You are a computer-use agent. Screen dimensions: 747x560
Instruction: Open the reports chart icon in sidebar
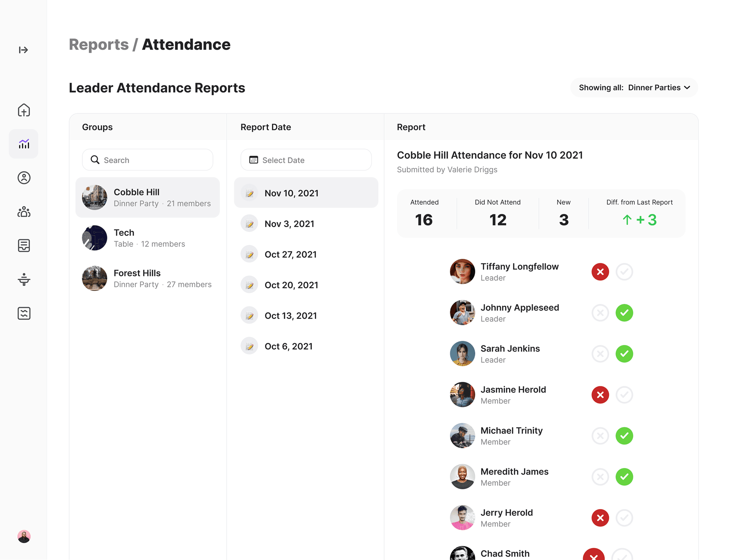24,144
